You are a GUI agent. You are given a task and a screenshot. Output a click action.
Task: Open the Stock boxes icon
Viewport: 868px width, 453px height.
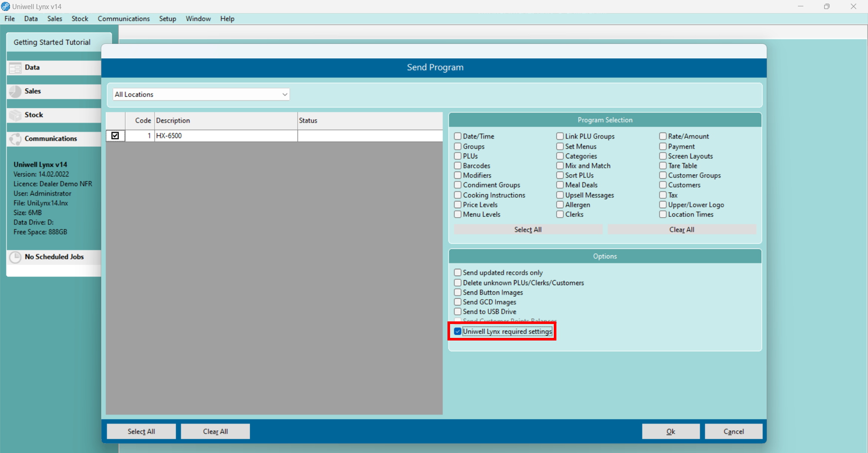coord(15,115)
